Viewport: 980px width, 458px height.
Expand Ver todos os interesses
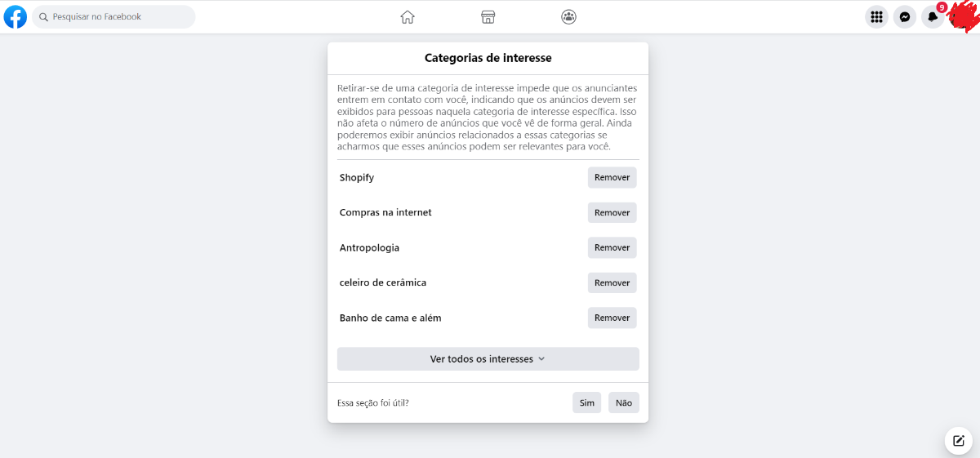[488, 359]
